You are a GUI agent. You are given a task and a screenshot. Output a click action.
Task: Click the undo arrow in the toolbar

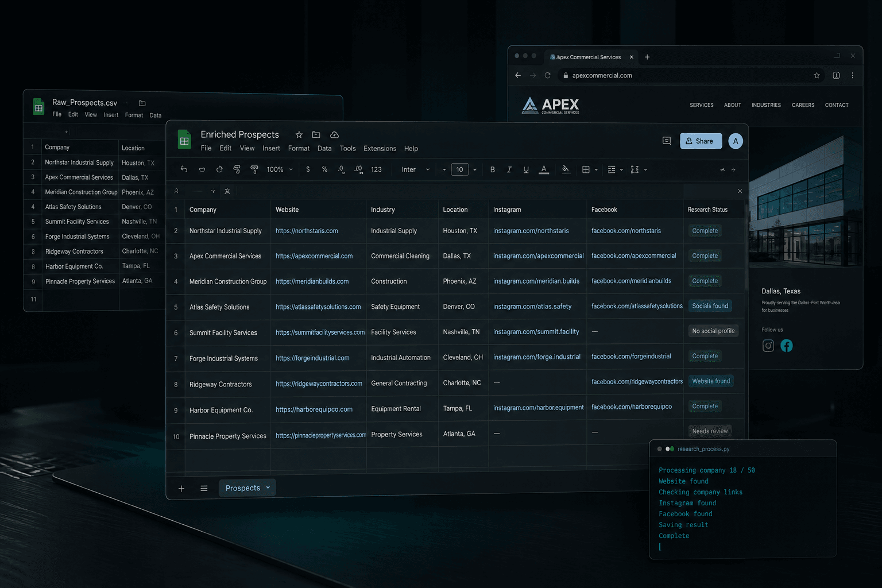tap(184, 169)
